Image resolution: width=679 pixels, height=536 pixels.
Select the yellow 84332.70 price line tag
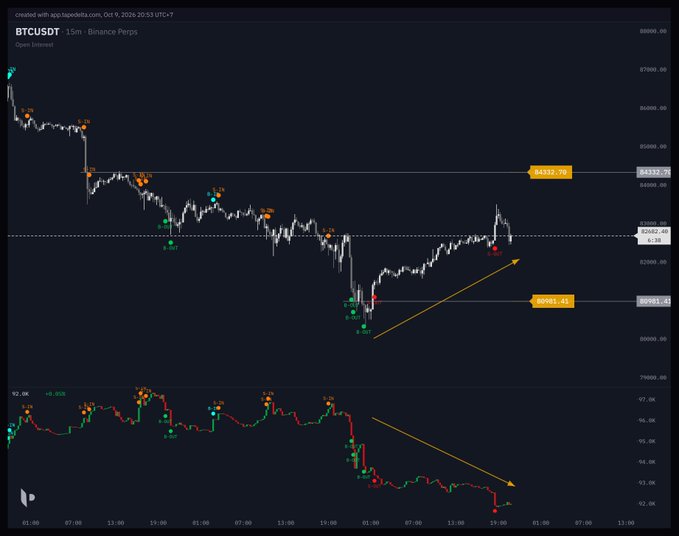click(x=550, y=172)
